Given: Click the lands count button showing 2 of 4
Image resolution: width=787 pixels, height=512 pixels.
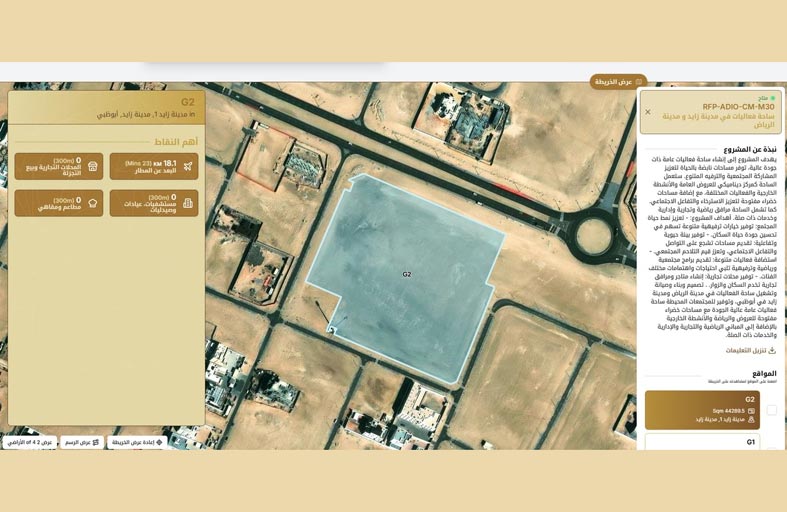Looking at the screenshot, I should [x=29, y=441].
